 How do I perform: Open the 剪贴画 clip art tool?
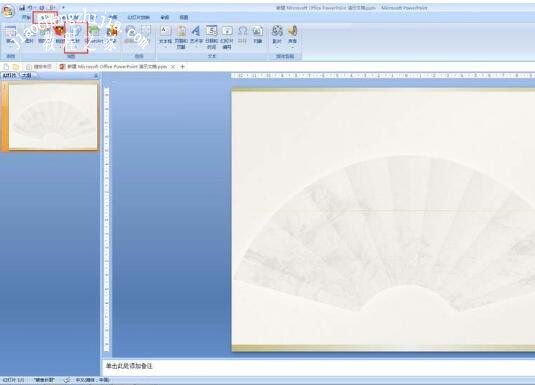pyautogui.click(x=44, y=34)
